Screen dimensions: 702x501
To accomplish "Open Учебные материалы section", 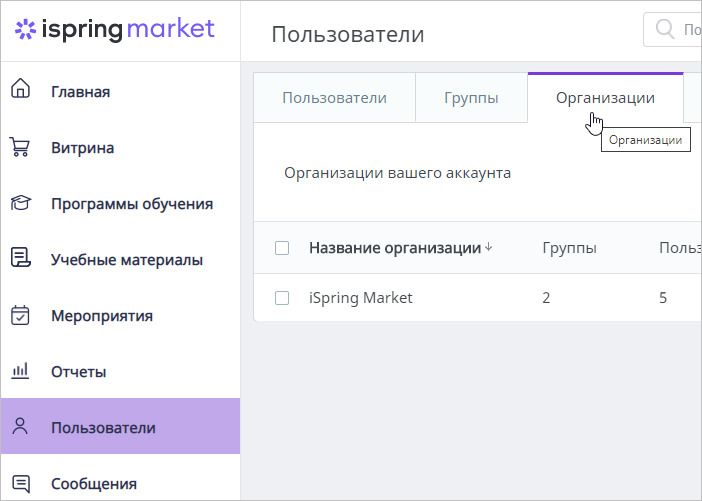I will (120, 259).
